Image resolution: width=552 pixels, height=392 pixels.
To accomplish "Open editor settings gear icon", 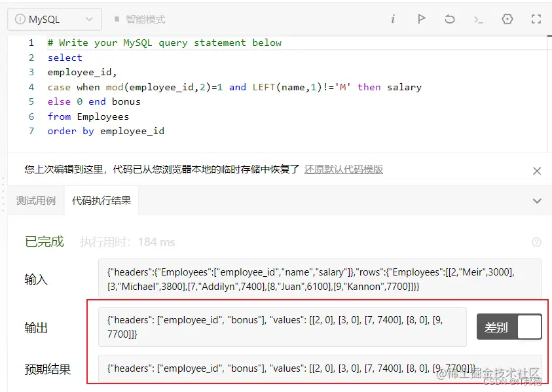I will 507,19.
